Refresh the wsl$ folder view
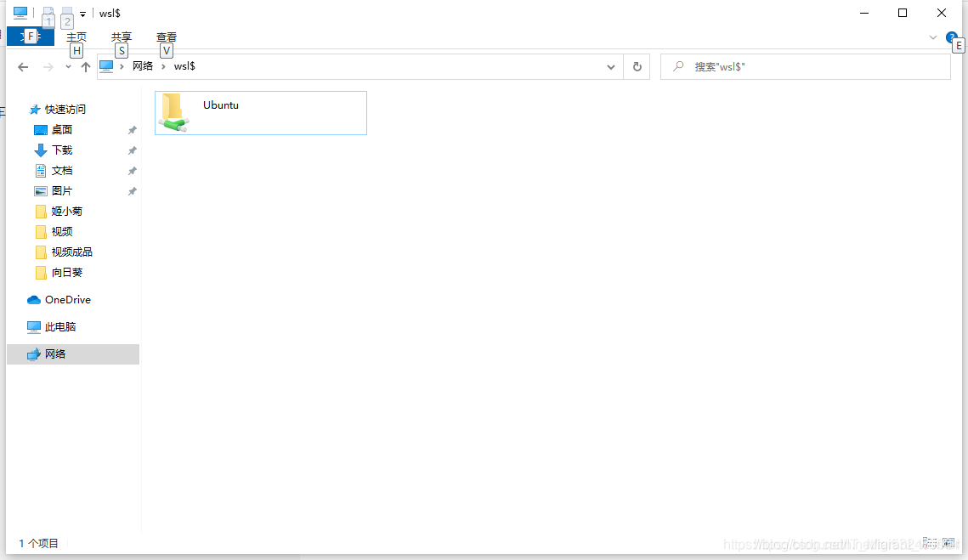 coord(637,66)
